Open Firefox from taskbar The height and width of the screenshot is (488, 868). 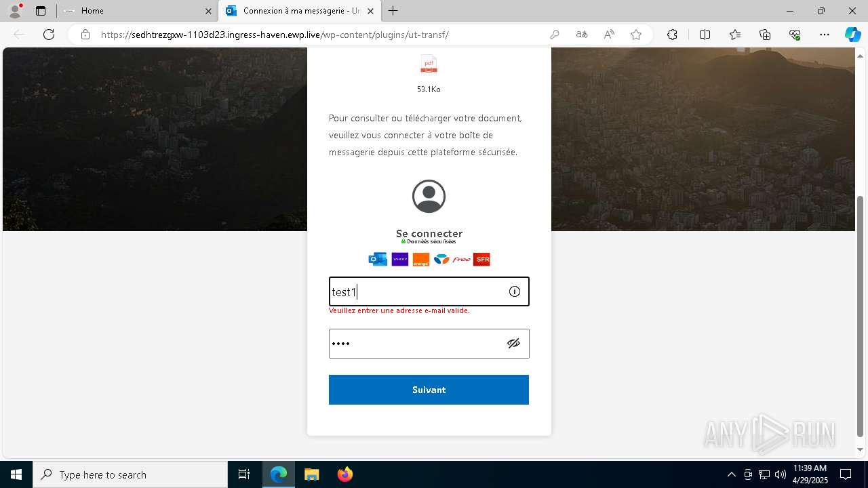(x=345, y=474)
